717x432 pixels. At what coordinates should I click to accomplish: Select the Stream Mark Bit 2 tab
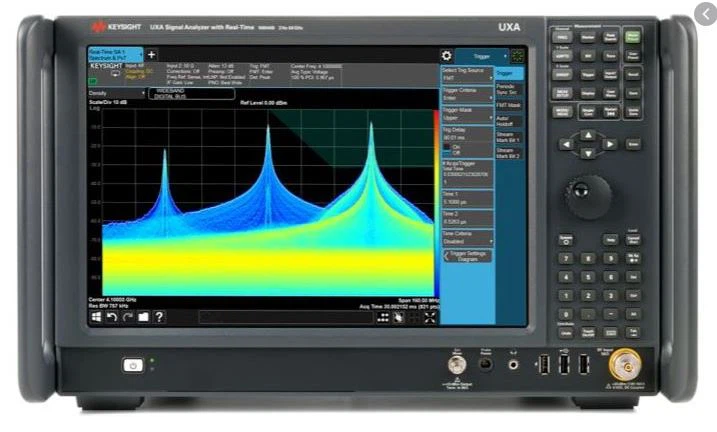[x=509, y=153]
